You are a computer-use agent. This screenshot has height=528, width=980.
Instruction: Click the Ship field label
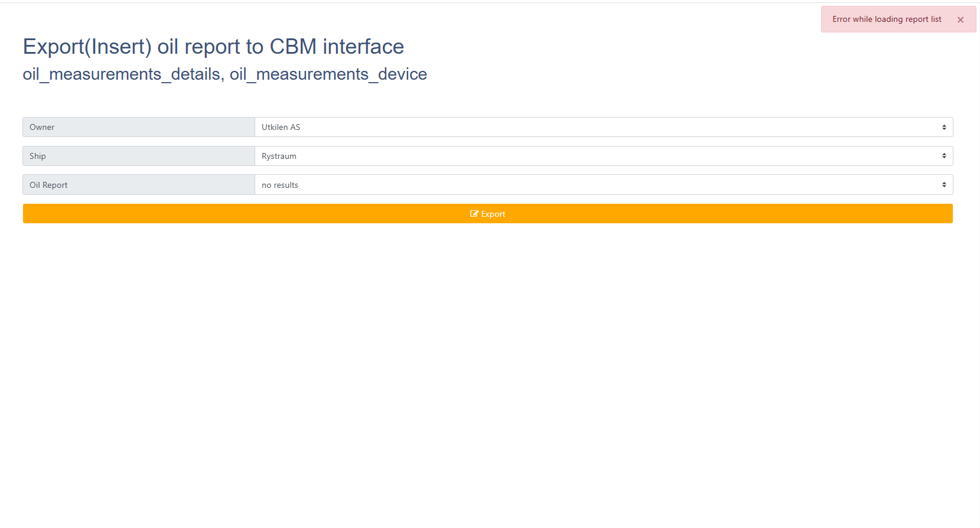click(x=38, y=157)
